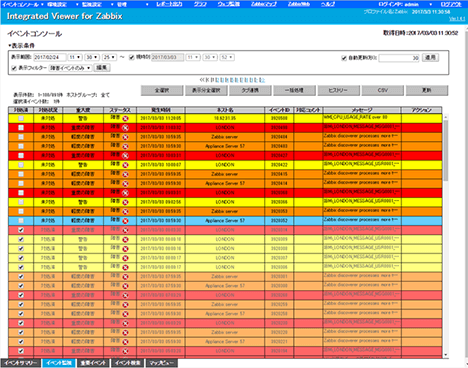Click failure icon for Zabbix server 07:59:35 row

click(x=125, y=277)
